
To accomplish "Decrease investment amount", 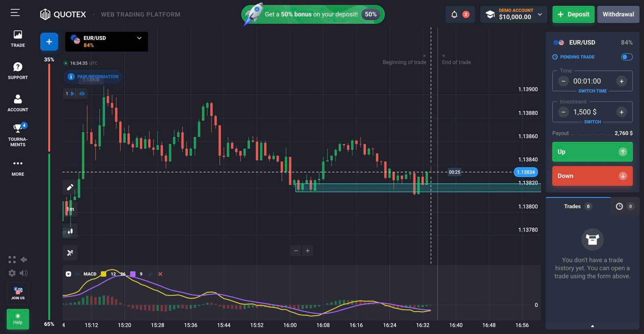I will coord(563,112).
